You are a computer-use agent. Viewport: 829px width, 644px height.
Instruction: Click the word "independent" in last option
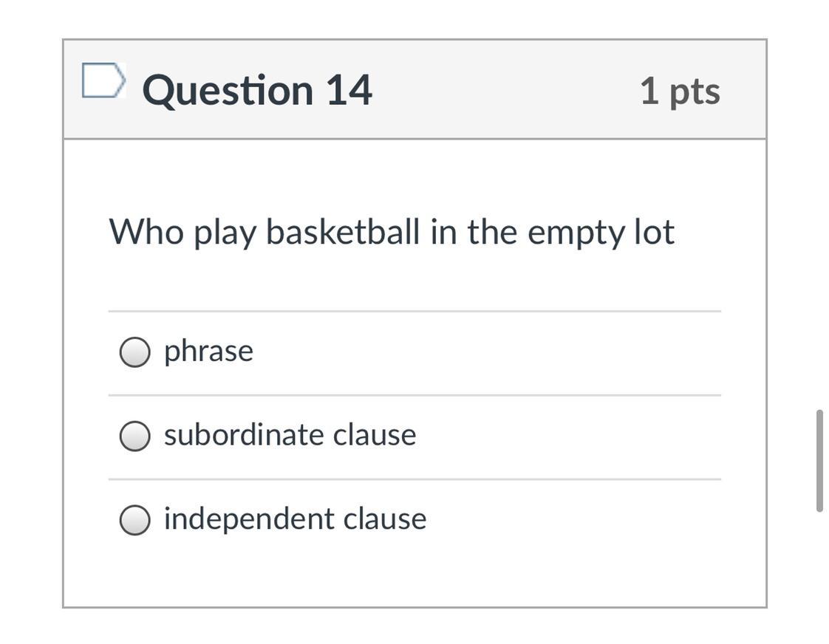(248, 518)
